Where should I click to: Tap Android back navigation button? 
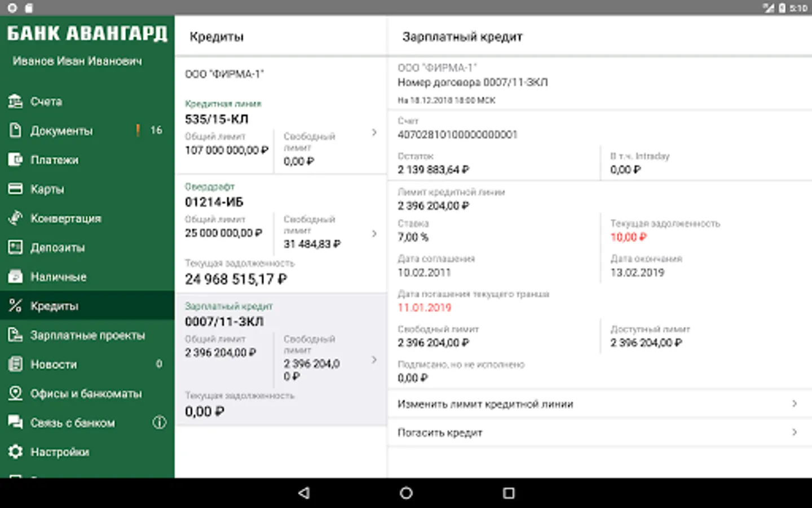[304, 493]
